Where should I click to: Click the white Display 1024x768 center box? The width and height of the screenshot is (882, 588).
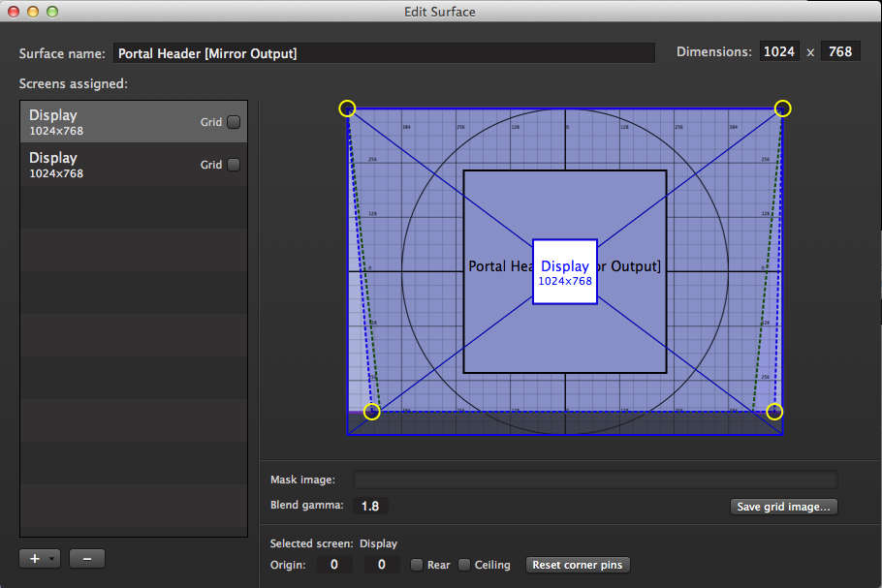point(565,272)
